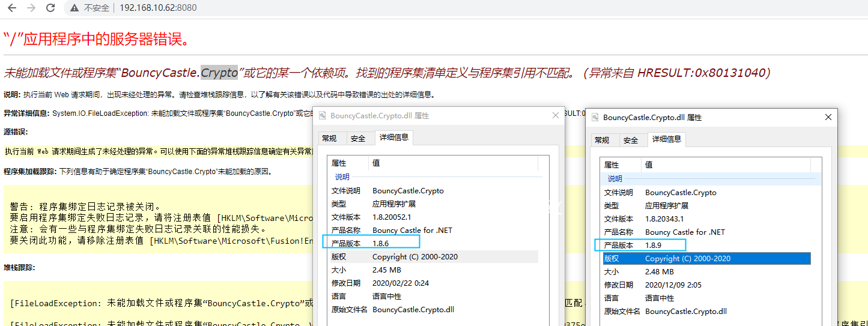
Task: Click the file icon in the left dialog title
Action: pos(323,116)
